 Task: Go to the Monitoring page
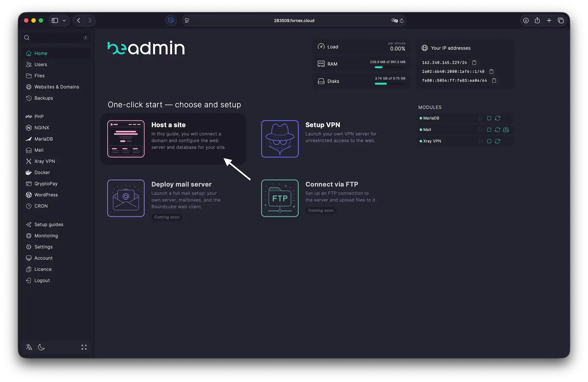[46, 236]
